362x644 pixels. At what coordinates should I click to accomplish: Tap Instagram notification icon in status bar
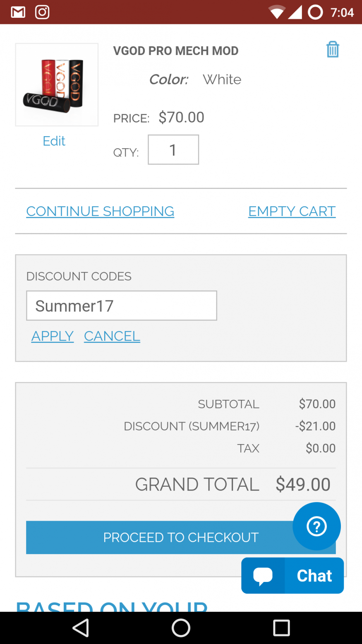point(42,12)
